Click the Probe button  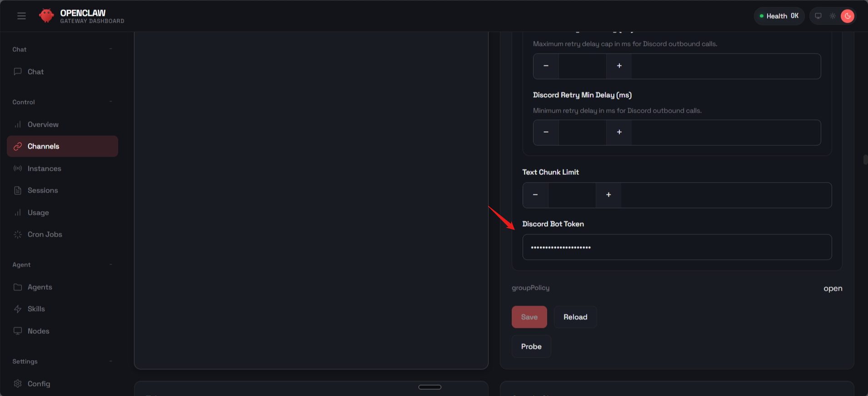point(531,346)
